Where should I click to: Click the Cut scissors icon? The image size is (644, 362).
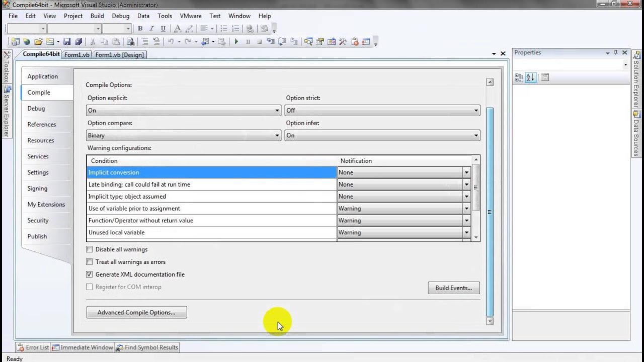[93, 42]
